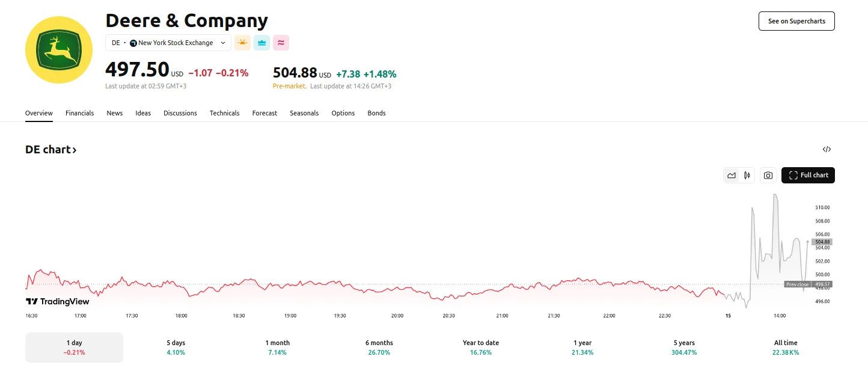Screen dimensions: 868x377
Task: Select the All time range option
Action: click(786, 348)
